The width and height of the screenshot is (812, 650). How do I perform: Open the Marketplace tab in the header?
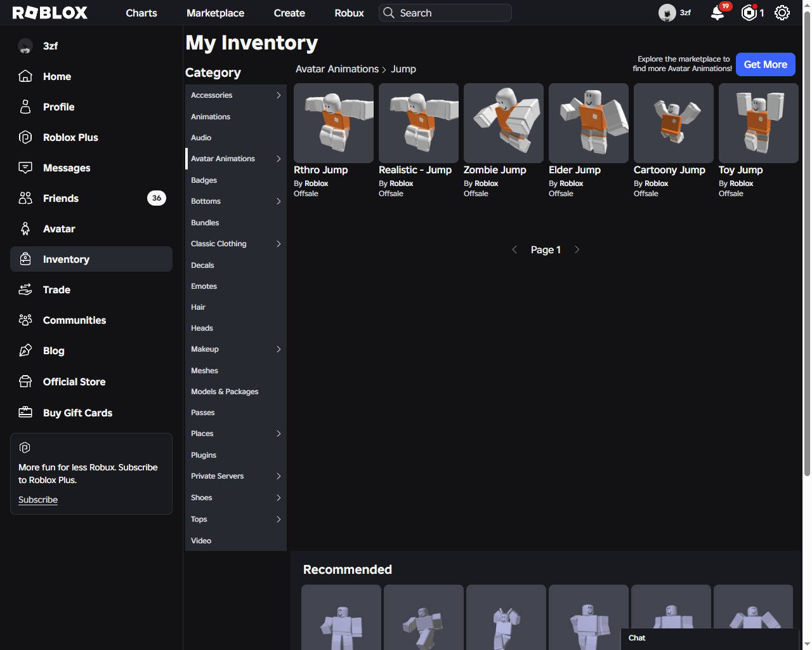coord(215,13)
